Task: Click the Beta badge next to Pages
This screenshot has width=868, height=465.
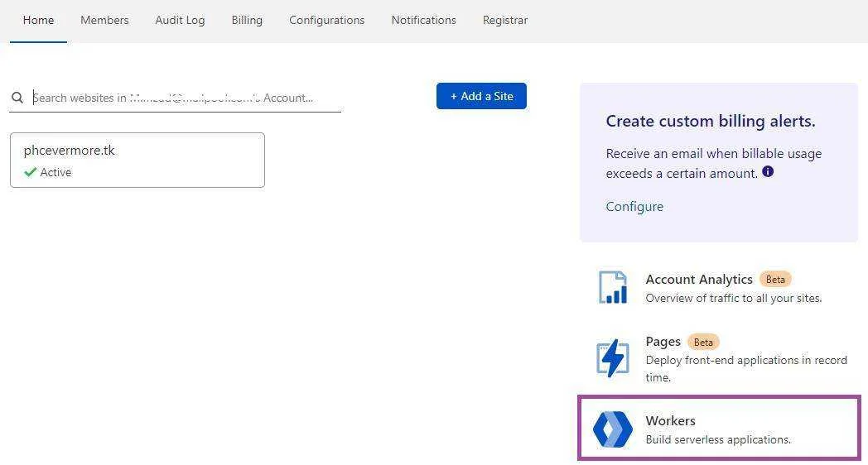Action: coord(703,343)
